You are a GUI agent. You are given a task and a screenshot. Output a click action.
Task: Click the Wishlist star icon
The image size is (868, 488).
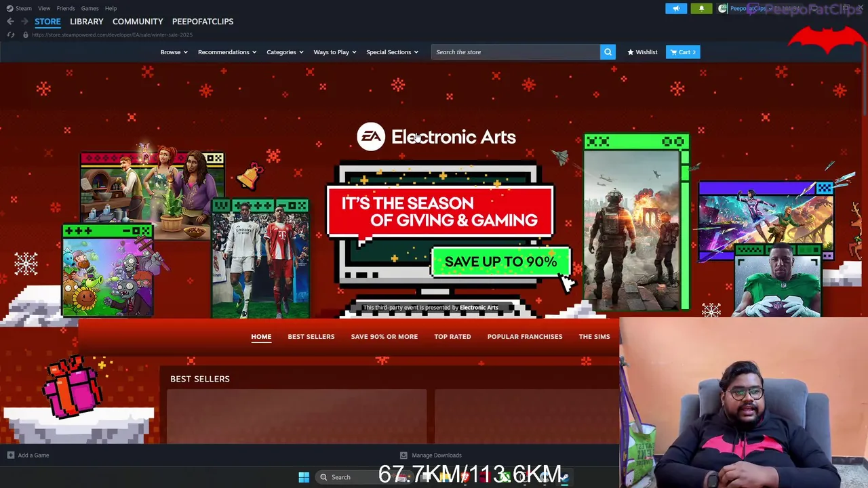[631, 52]
